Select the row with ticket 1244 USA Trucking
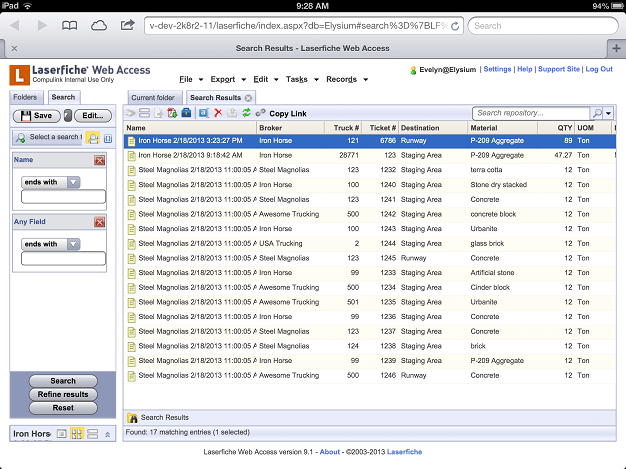This screenshot has height=469, width=626. (370, 243)
